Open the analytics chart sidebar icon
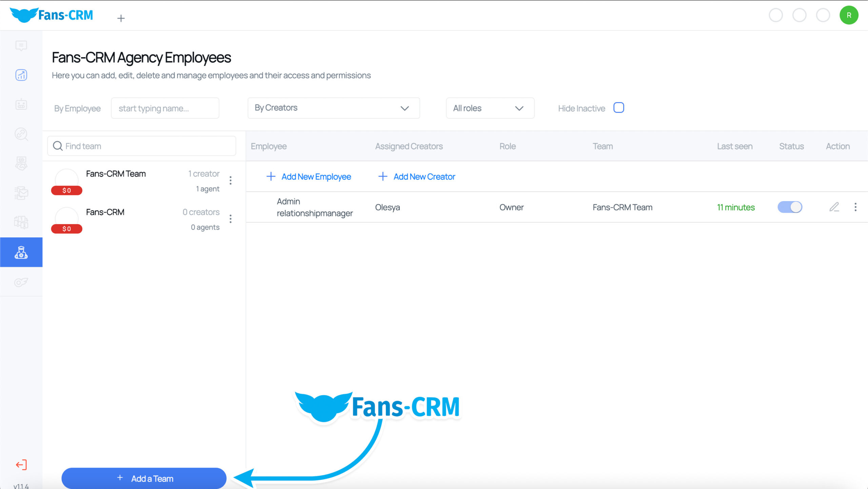Viewport: 868px width, 489px height. [21, 75]
